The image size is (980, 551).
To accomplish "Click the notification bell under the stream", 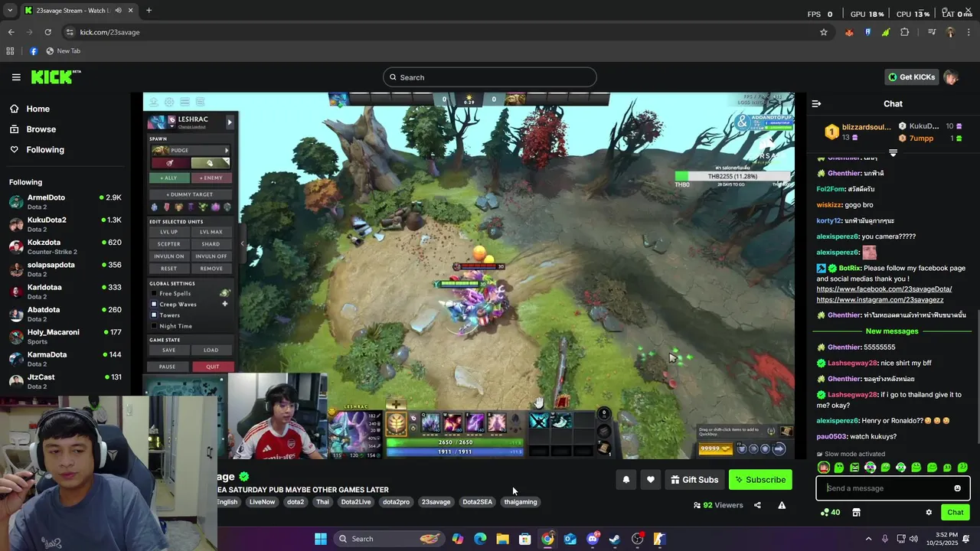I will pos(626,480).
